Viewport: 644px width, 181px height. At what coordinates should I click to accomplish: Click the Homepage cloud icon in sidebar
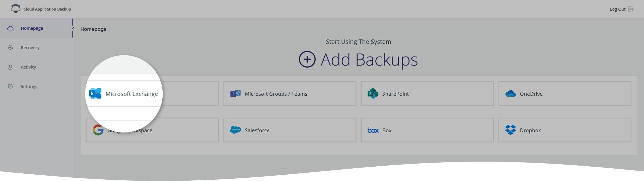click(10, 28)
